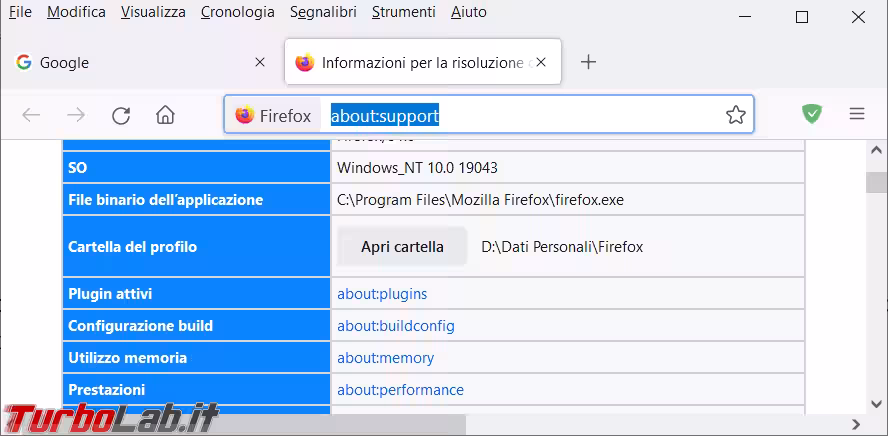Open the Segnalibri menu
The width and height of the screenshot is (888, 436).
point(323,12)
